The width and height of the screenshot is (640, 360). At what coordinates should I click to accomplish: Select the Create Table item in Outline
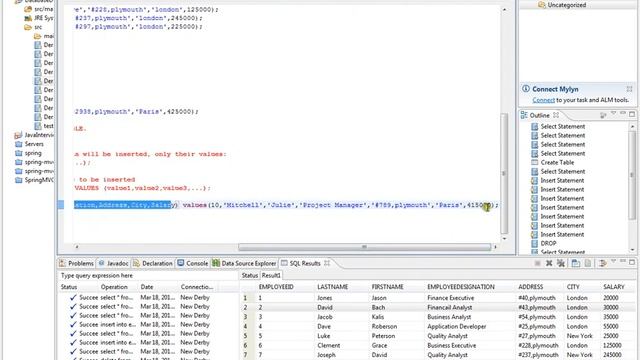[x=557, y=162]
